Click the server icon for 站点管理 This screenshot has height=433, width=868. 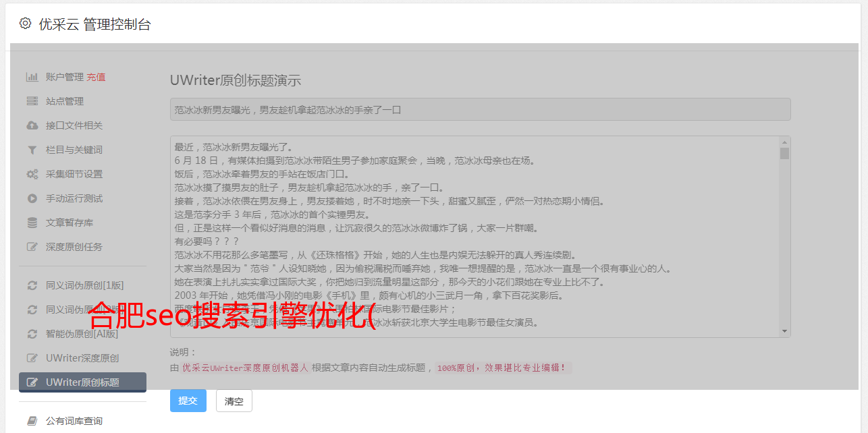(x=32, y=101)
